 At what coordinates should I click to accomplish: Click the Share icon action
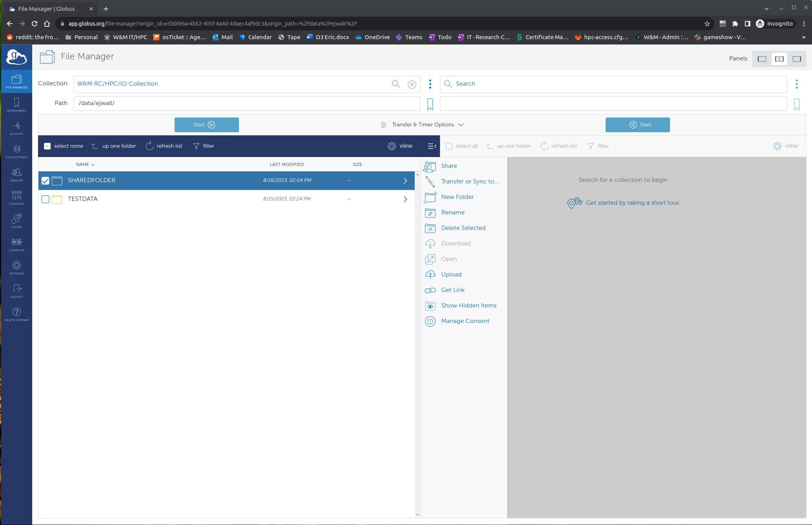coord(430,166)
